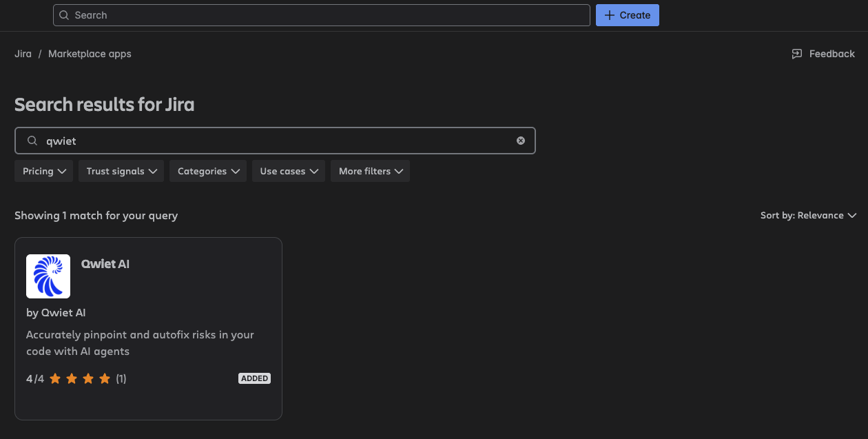
Task: Expand the Categories filter dropdown
Action: [208, 171]
